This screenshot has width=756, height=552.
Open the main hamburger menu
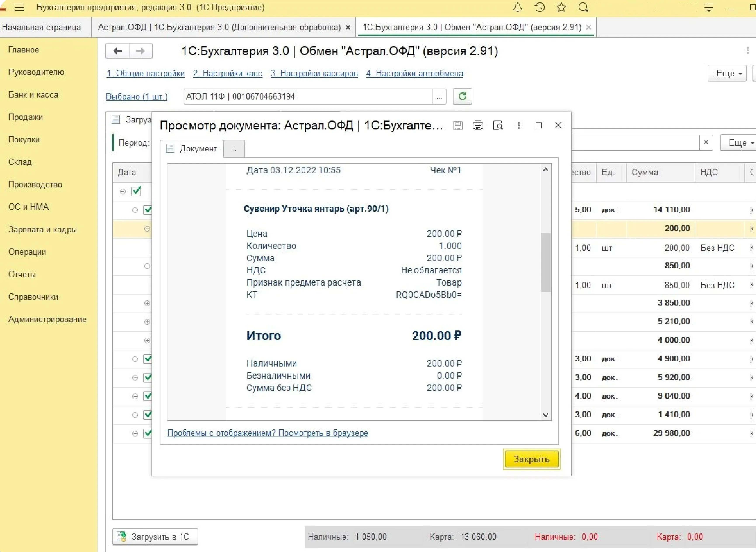(x=19, y=7)
